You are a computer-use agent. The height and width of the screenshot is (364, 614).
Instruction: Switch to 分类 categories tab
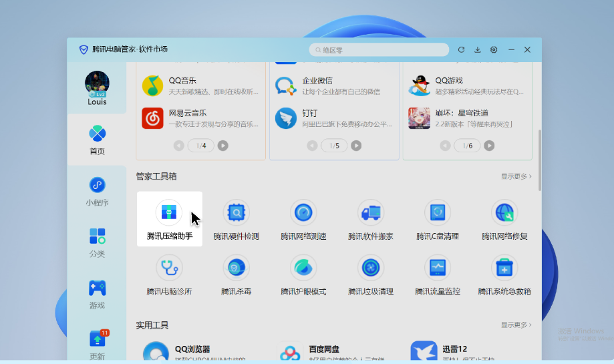point(97,242)
